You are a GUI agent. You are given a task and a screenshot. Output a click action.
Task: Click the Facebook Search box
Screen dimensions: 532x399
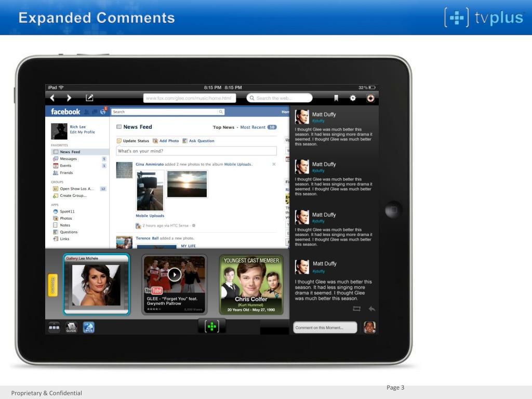(168, 112)
